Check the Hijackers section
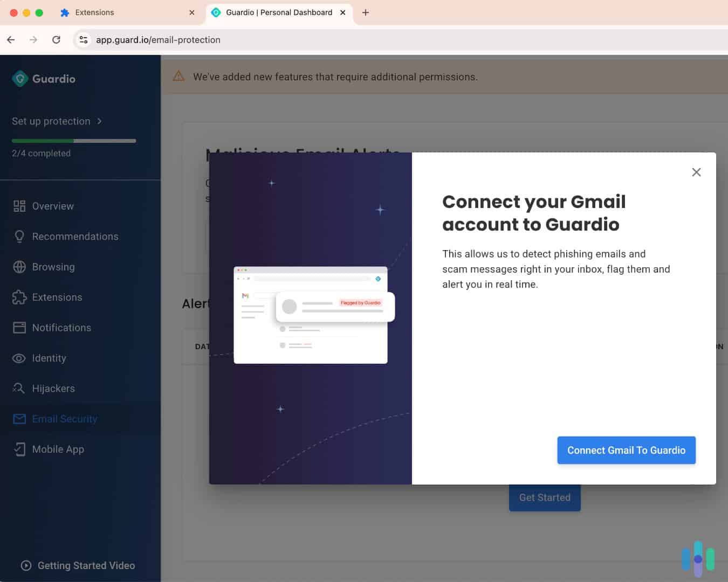The height and width of the screenshot is (582, 728). (x=53, y=388)
